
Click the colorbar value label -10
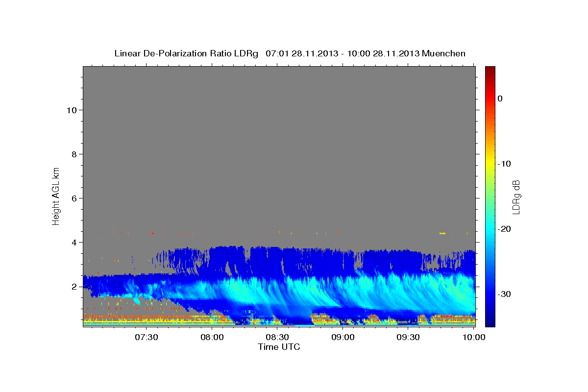[505, 164]
